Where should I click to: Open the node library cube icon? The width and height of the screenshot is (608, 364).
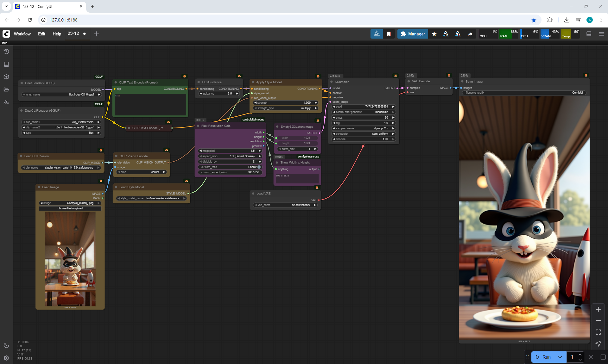coord(6,77)
